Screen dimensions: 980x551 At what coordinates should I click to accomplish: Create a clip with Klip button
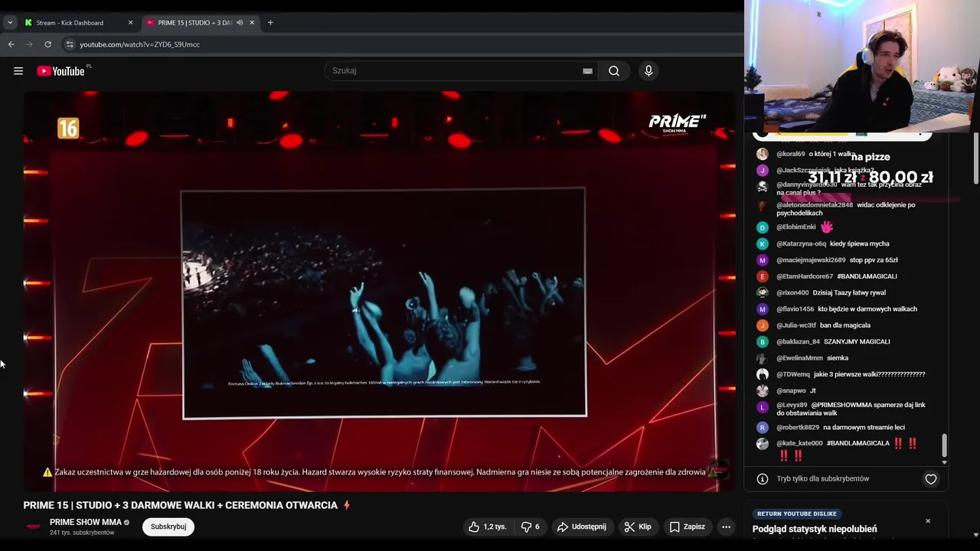pos(638,527)
